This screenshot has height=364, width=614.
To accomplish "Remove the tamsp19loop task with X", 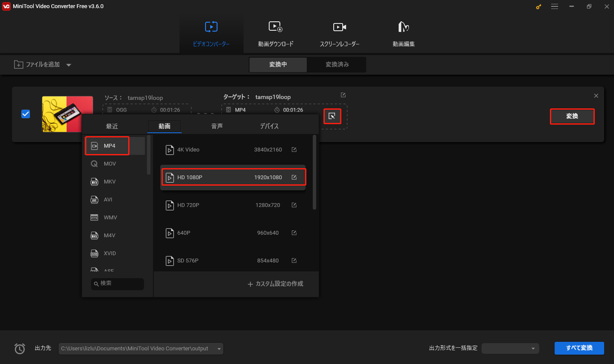I will (x=596, y=96).
